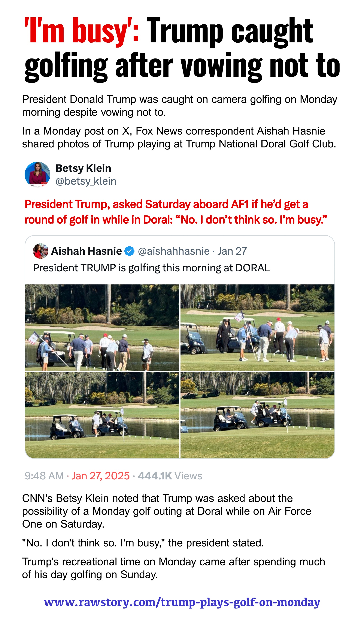Viewport: 364px width, 634px height.
Task: Click the red Betsy Klein tweet text
Action: pos(176,212)
